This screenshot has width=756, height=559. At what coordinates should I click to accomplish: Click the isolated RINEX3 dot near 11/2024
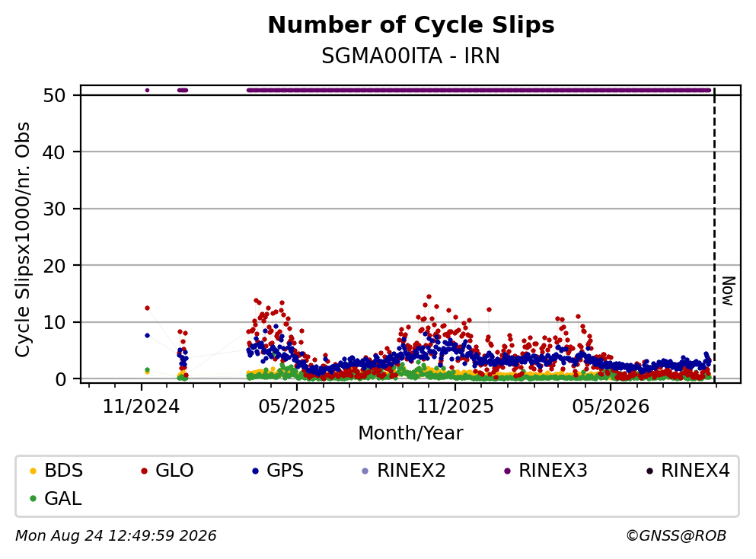147,90
